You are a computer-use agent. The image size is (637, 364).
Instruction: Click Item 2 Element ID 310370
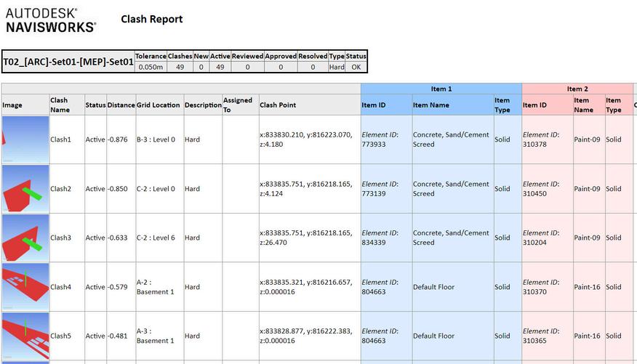click(541, 287)
